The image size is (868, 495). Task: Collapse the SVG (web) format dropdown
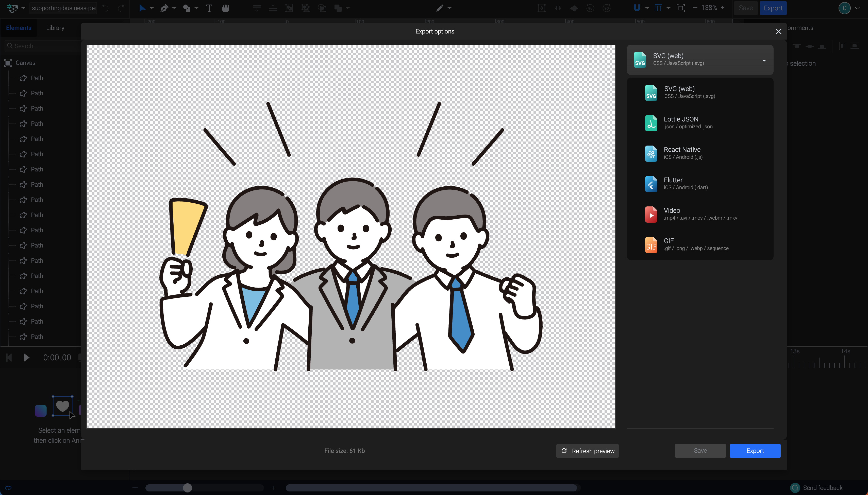pos(764,60)
